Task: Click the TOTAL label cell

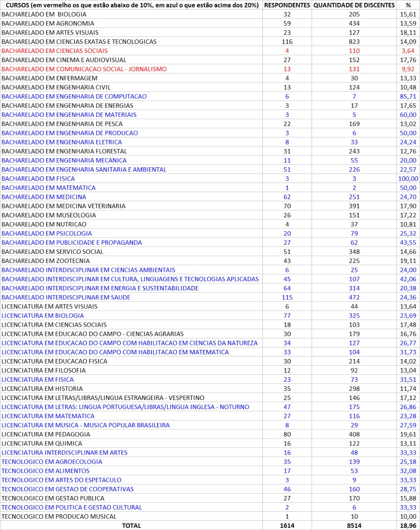Action: tap(131, 525)
